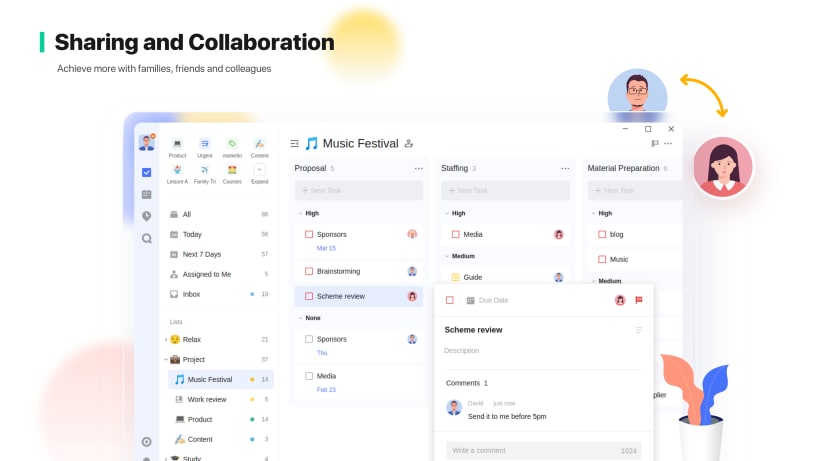Viewport: 819px width, 461px height.
Task: Check off the Music task
Action: click(x=602, y=259)
